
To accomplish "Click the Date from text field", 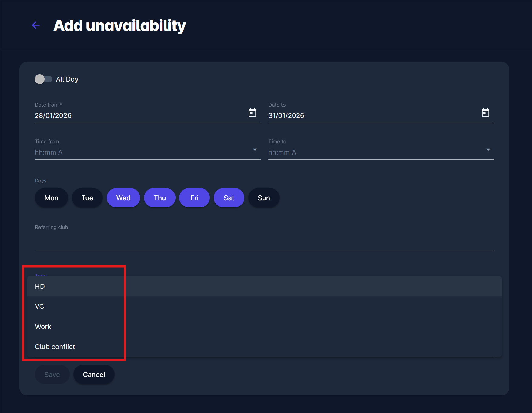I will 139,115.
